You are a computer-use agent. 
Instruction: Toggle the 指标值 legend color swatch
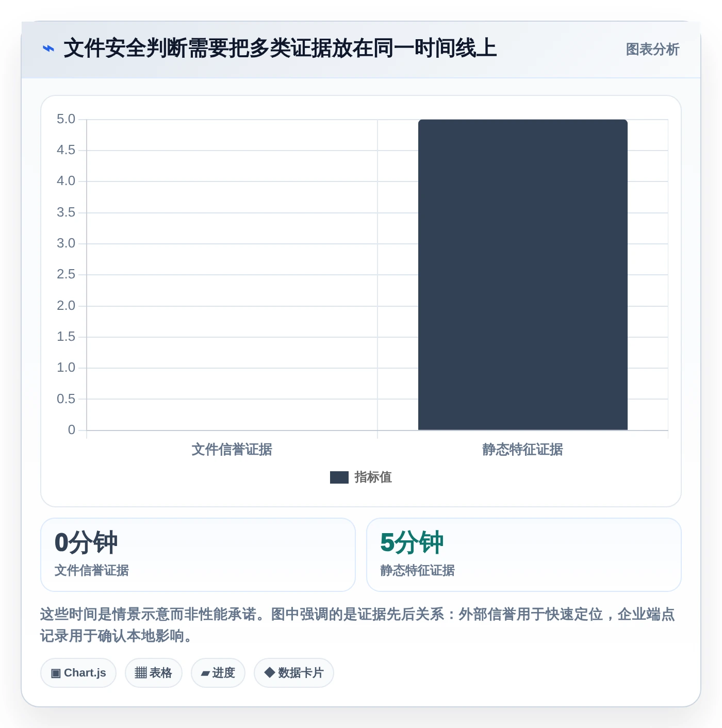click(x=339, y=477)
